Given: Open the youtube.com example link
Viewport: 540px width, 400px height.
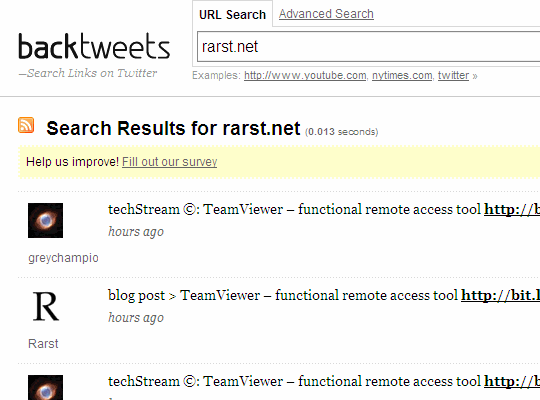Looking at the screenshot, I should (x=305, y=75).
